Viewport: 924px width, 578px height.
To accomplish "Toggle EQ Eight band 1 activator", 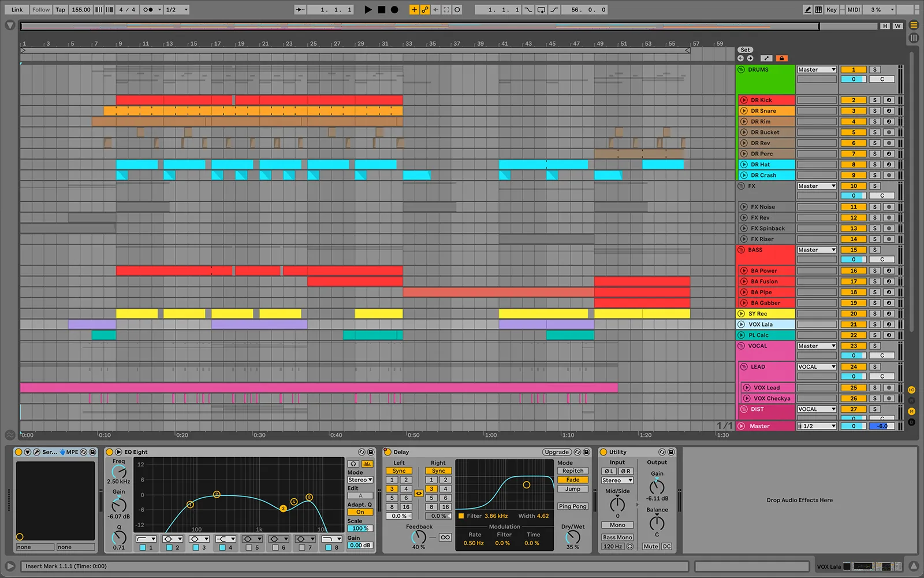I will point(143,547).
